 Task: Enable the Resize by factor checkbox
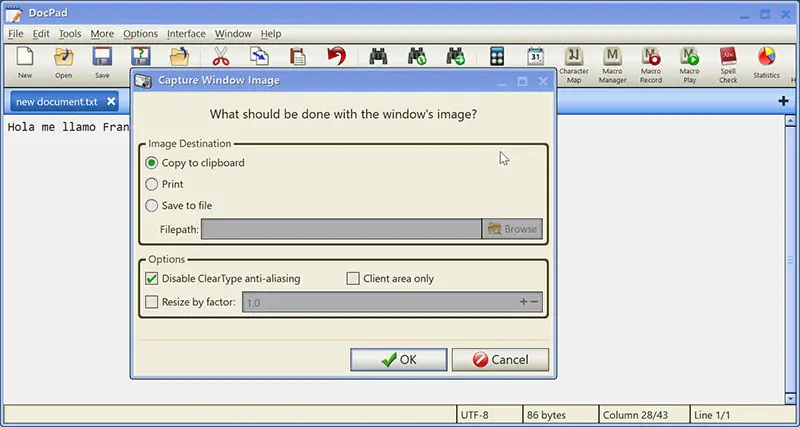coord(152,302)
